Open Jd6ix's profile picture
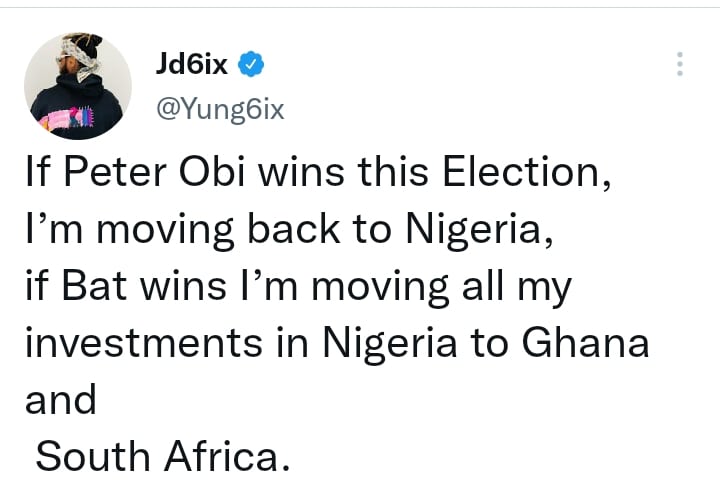The height and width of the screenshot is (490, 720). [77, 86]
